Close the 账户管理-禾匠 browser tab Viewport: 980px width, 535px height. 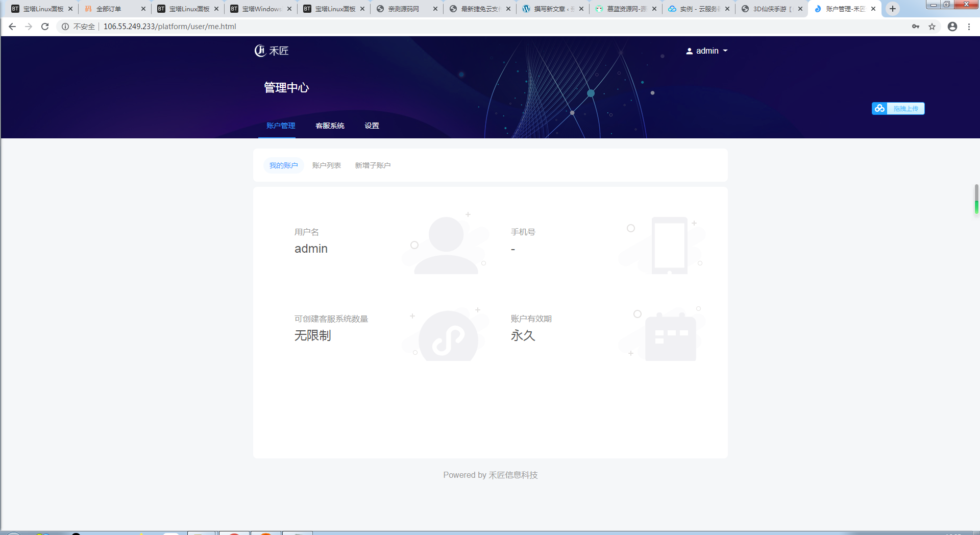pyautogui.click(x=873, y=9)
